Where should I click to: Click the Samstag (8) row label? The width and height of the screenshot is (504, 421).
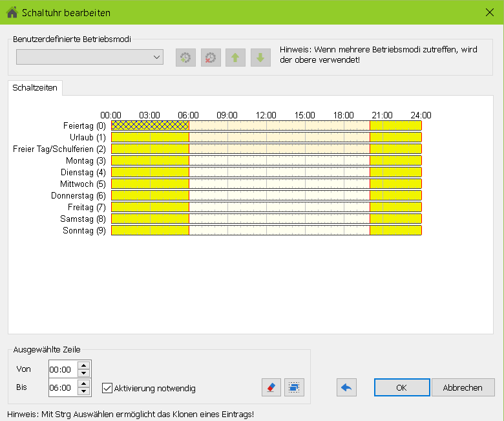(x=83, y=219)
